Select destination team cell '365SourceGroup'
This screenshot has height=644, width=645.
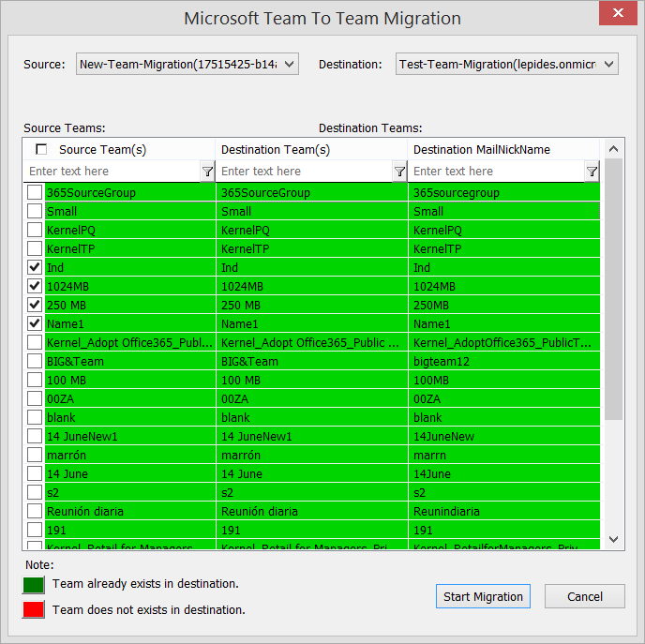(x=312, y=192)
